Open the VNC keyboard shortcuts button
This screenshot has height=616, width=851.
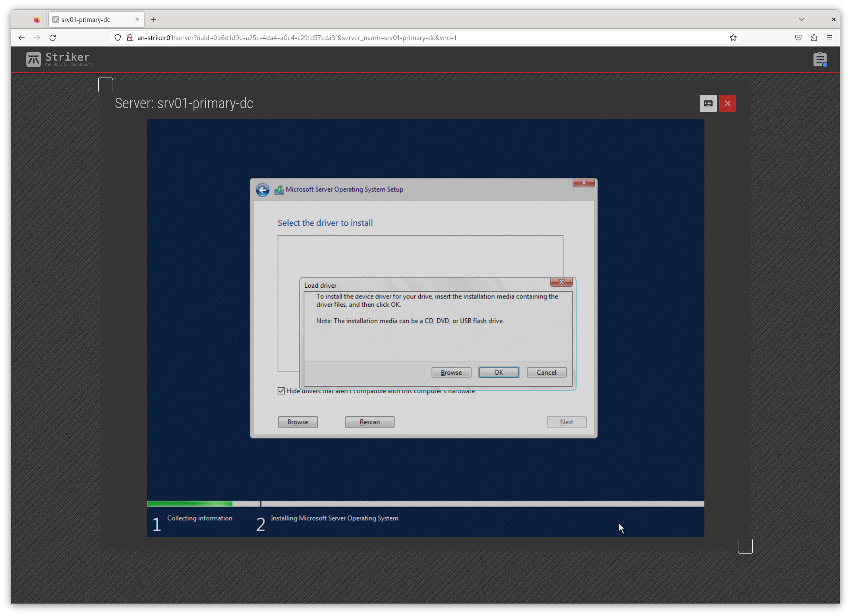click(708, 103)
